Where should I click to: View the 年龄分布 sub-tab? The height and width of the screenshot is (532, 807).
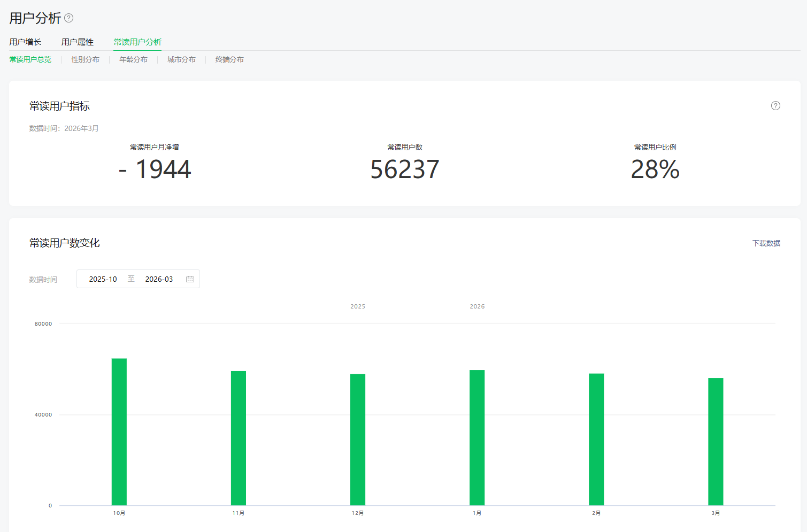(x=133, y=59)
